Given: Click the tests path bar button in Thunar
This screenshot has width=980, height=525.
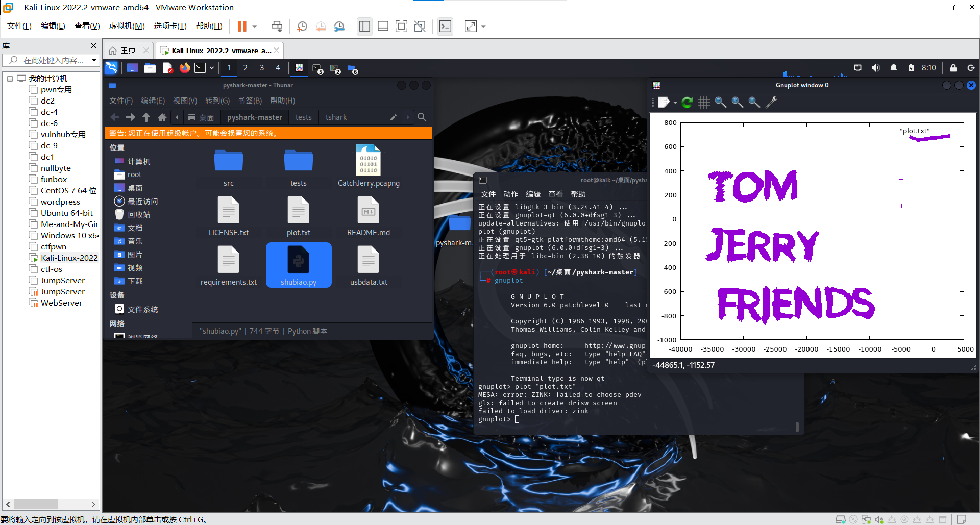Looking at the screenshot, I should tap(303, 117).
